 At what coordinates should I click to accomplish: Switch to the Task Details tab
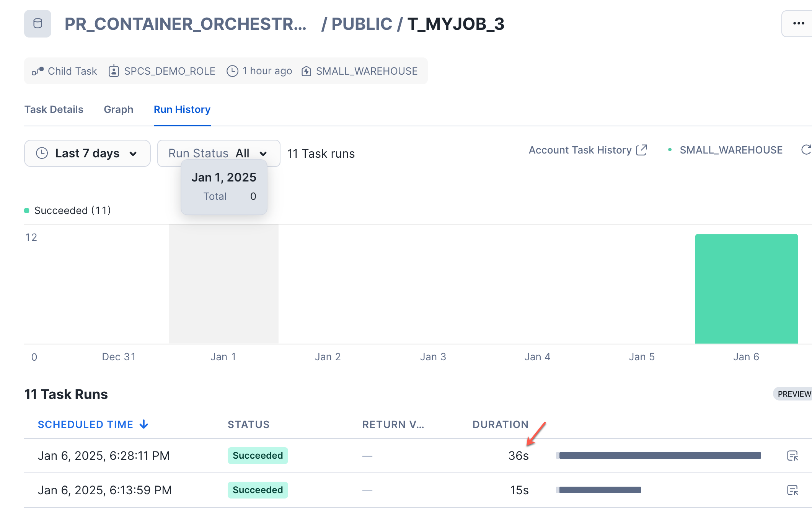(54, 110)
